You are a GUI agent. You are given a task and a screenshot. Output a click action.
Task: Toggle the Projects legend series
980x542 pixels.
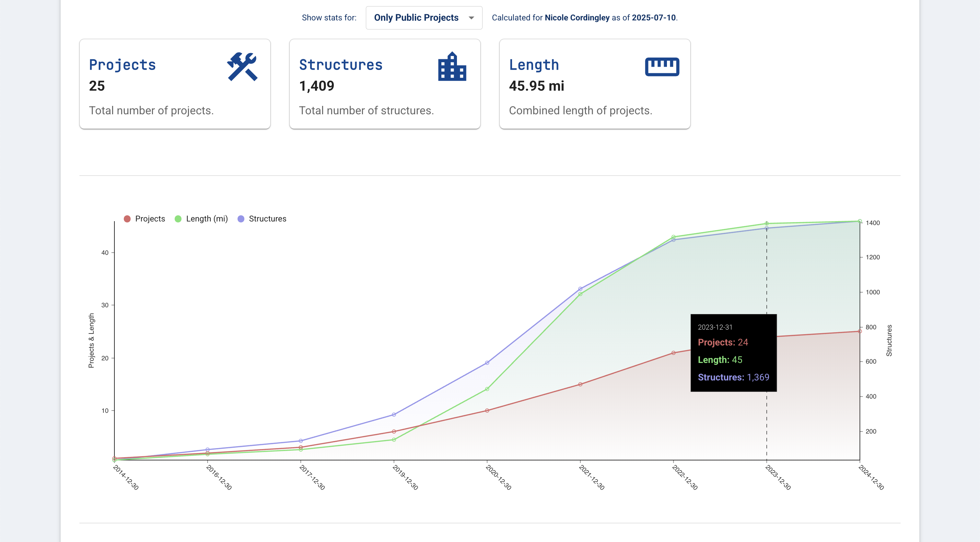(x=150, y=219)
